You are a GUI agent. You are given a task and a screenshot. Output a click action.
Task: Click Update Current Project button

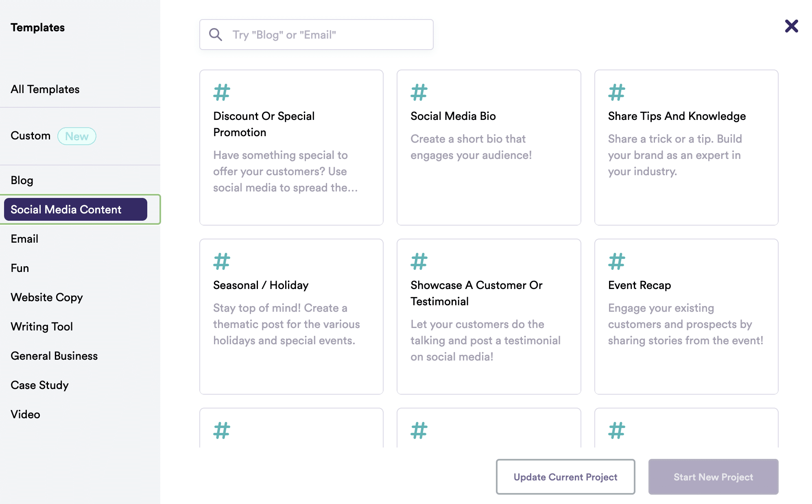click(x=565, y=477)
